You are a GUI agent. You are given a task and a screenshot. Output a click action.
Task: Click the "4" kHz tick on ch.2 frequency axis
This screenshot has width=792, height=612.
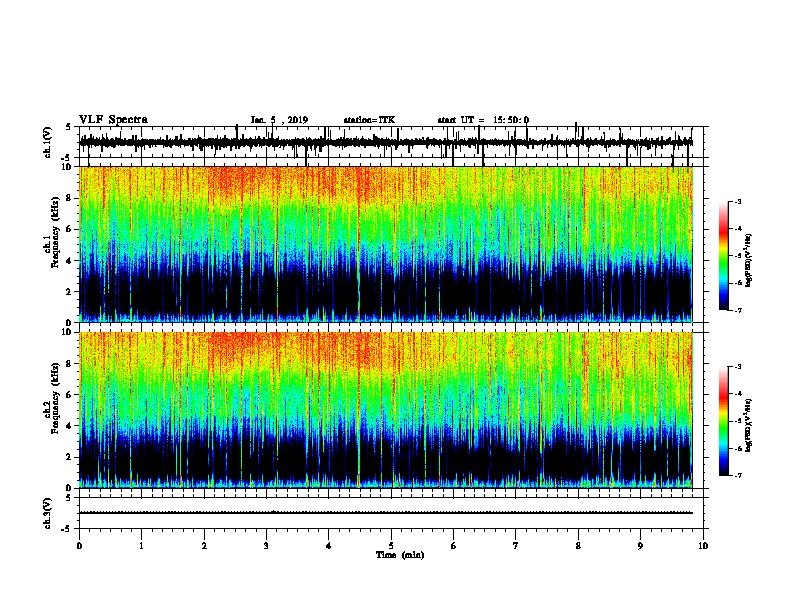[x=70, y=426]
